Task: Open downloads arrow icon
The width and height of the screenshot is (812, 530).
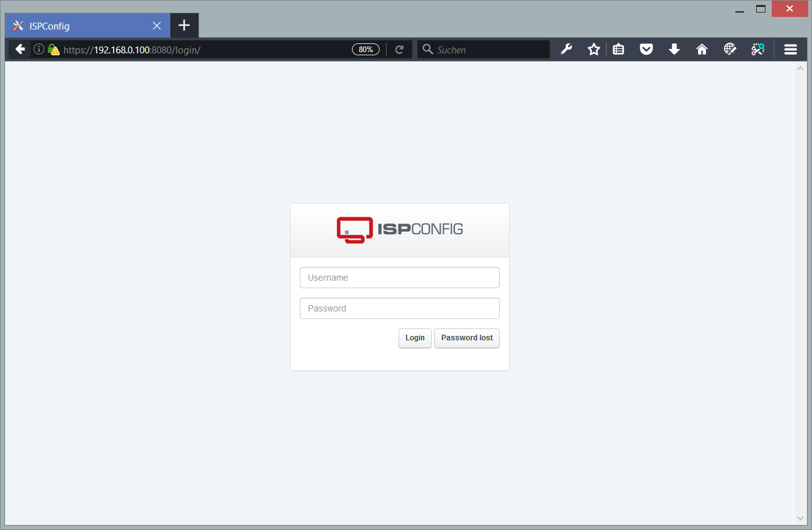Action: pyautogui.click(x=674, y=49)
